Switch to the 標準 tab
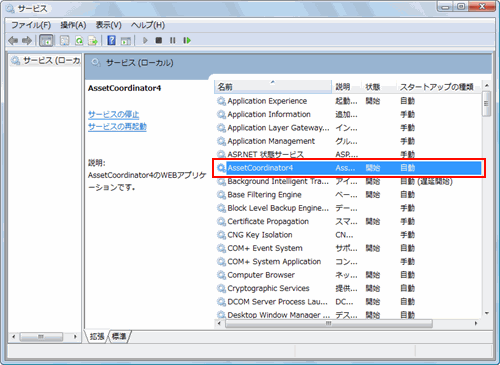This screenshot has width=500, height=365. [x=119, y=336]
